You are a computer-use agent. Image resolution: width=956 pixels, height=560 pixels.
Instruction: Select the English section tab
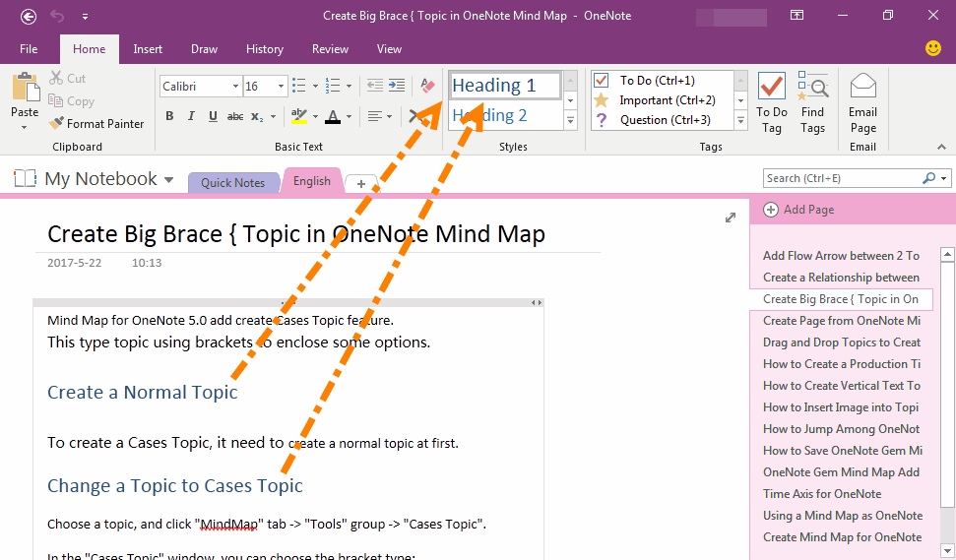[x=311, y=181]
